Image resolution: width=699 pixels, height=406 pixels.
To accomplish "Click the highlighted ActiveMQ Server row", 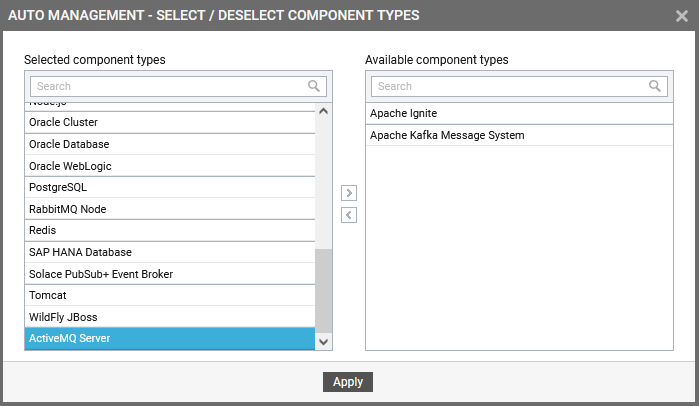I will click(170, 339).
